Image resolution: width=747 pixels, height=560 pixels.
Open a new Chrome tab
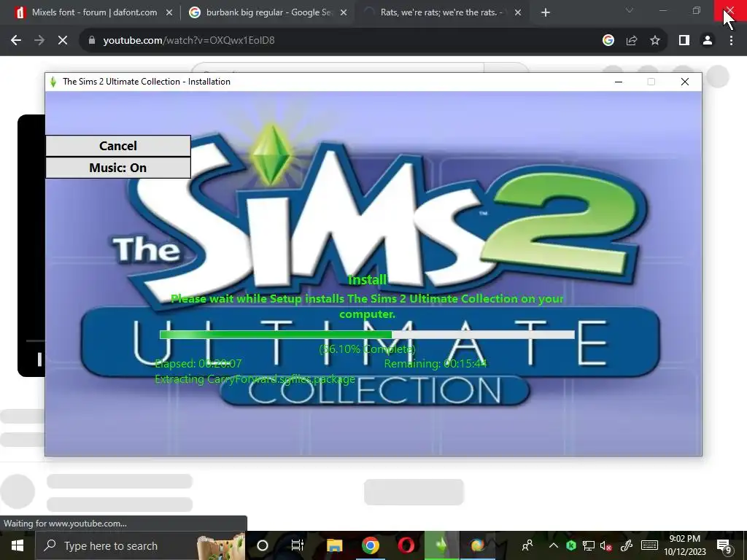pos(546,13)
